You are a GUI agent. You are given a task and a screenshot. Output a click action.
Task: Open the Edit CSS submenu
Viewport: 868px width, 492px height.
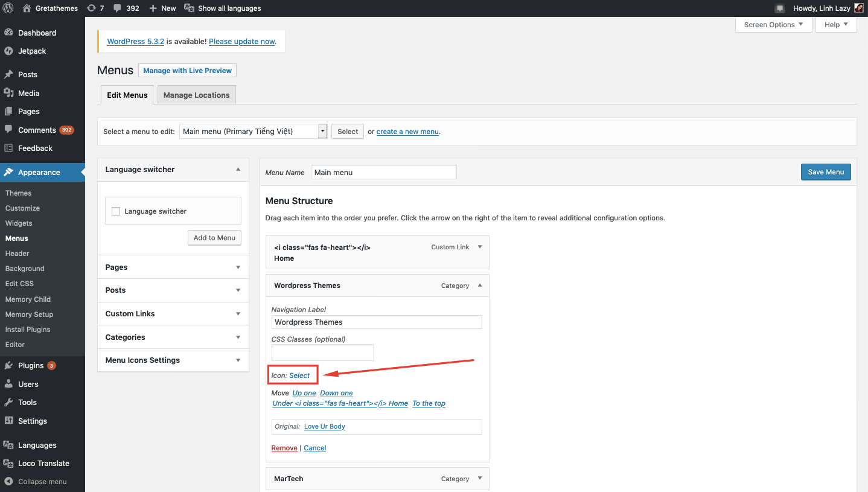[19, 284]
